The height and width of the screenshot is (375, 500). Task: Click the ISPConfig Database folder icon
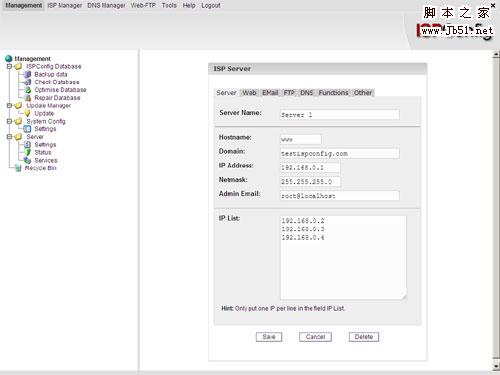19,67
